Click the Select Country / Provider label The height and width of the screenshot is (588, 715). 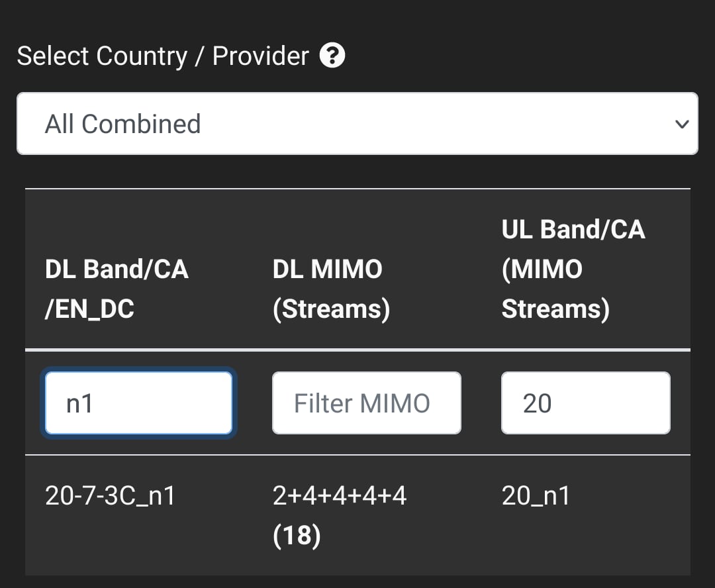pyautogui.click(x=163, y=56)
